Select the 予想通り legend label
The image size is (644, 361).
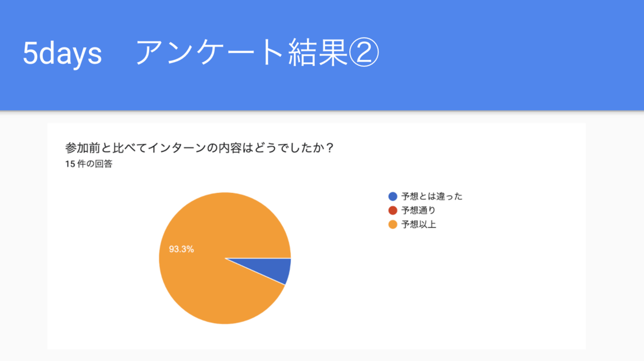[x=418, y=210]
